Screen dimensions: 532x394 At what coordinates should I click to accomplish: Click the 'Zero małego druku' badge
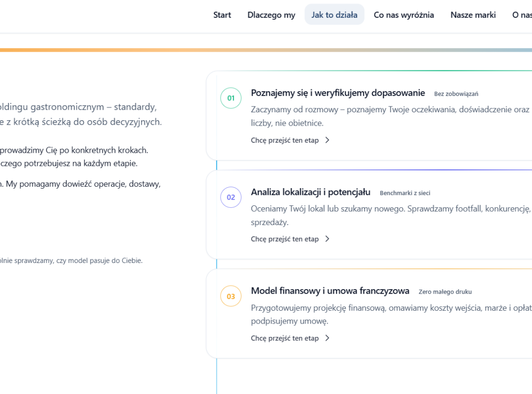(x=445, y=292)
